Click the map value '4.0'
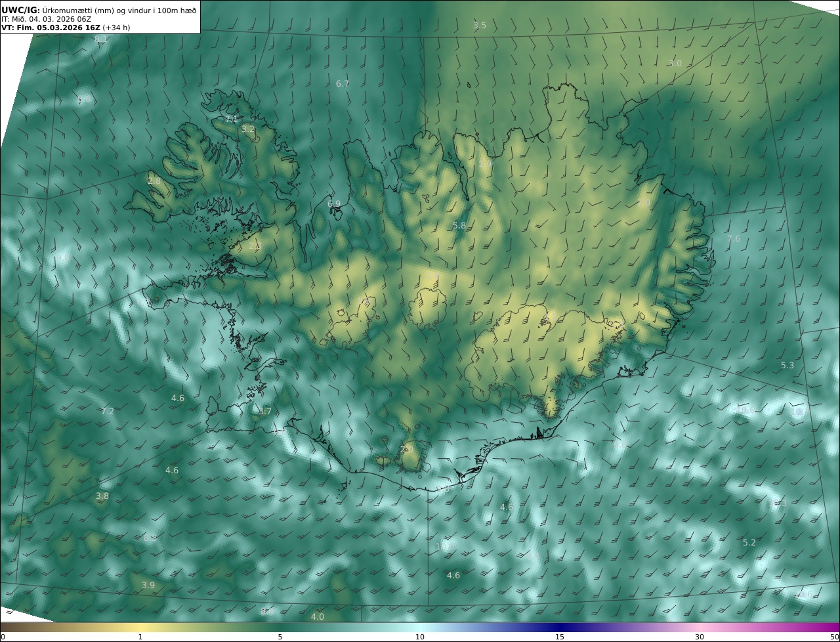Viewport: 840px width, 642px height. [318, 617]
